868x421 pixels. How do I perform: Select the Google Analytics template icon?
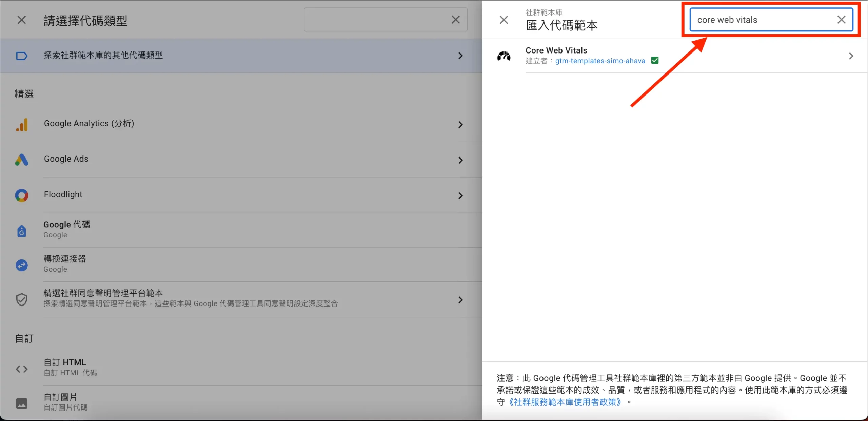22,125
